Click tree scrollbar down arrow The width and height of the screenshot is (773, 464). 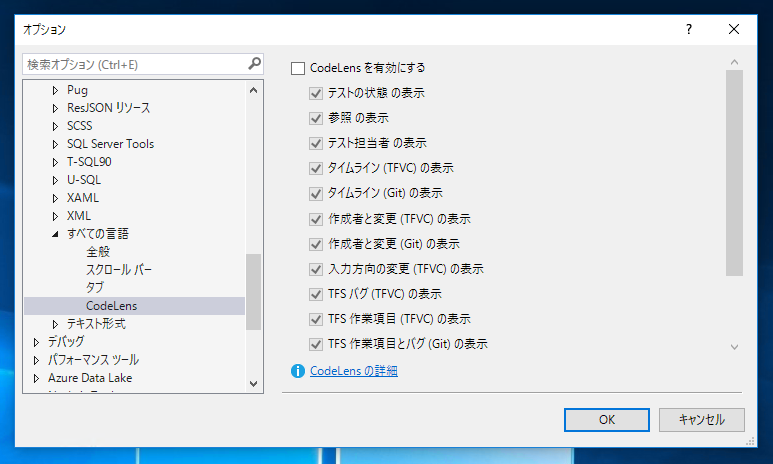253,384
